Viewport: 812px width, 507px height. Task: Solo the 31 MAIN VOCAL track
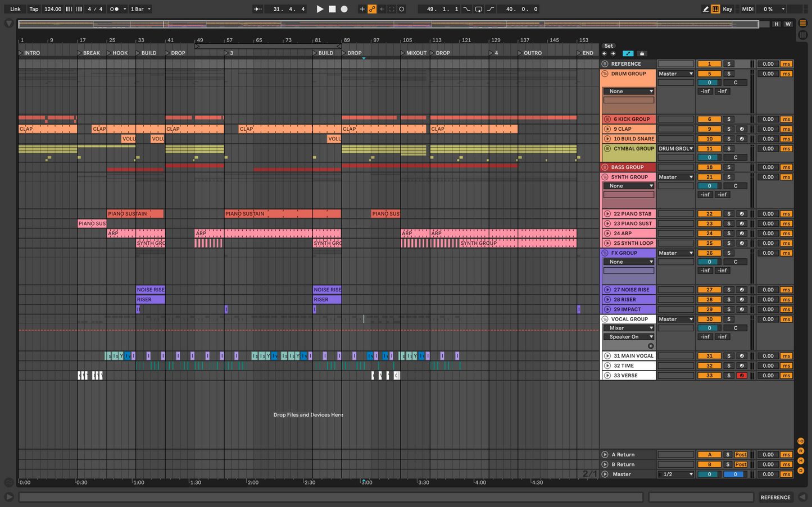[729, 356]
